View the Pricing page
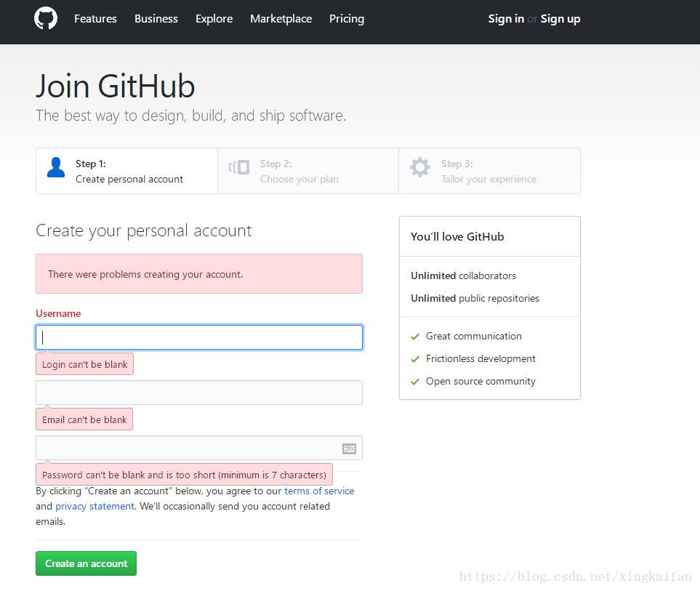 (347, 19)
